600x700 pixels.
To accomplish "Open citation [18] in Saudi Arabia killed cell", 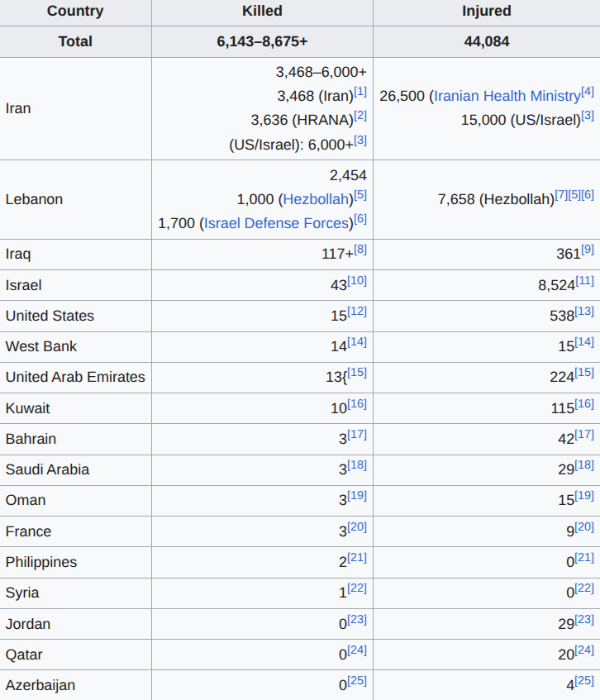I will click(x=357, y=465).
